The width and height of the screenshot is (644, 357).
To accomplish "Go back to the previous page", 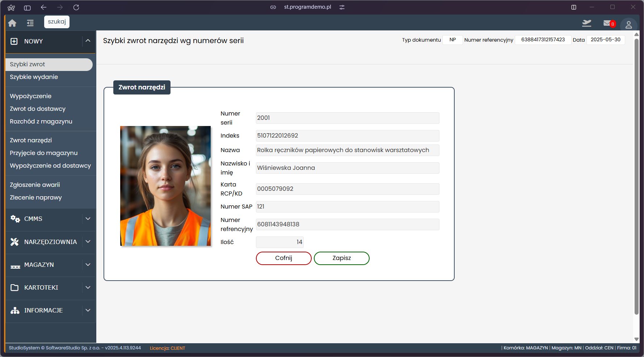I will coord(44,7).
